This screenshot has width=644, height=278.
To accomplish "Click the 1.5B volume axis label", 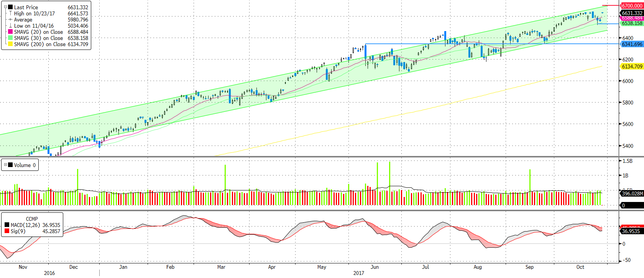I will (x=628, y=161).
